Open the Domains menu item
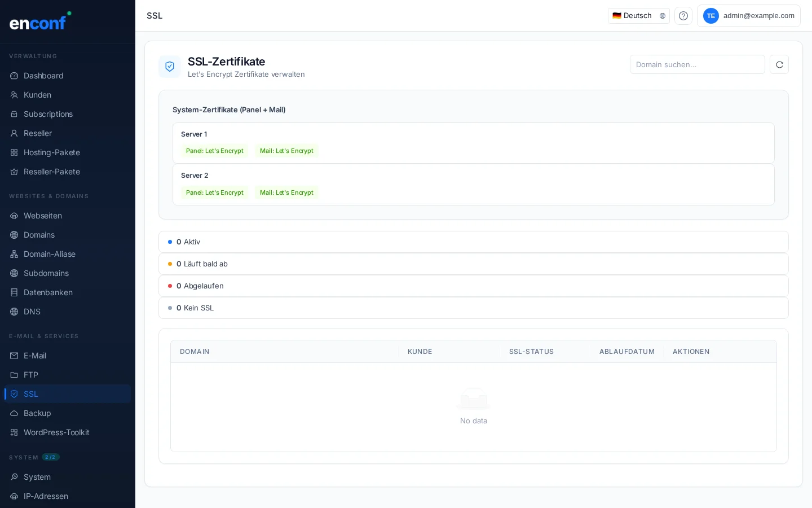 (x=39, y=235)
